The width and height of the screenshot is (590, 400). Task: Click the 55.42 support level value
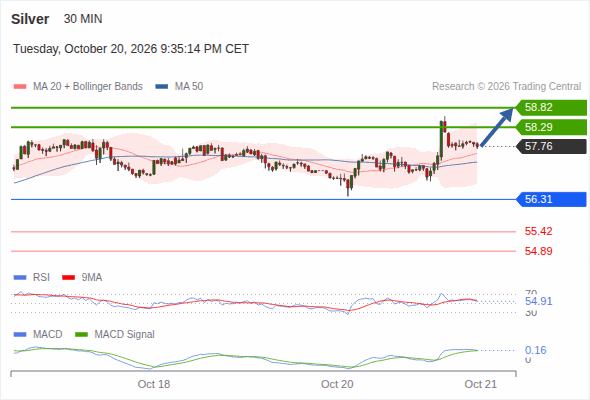pos(539,231)
